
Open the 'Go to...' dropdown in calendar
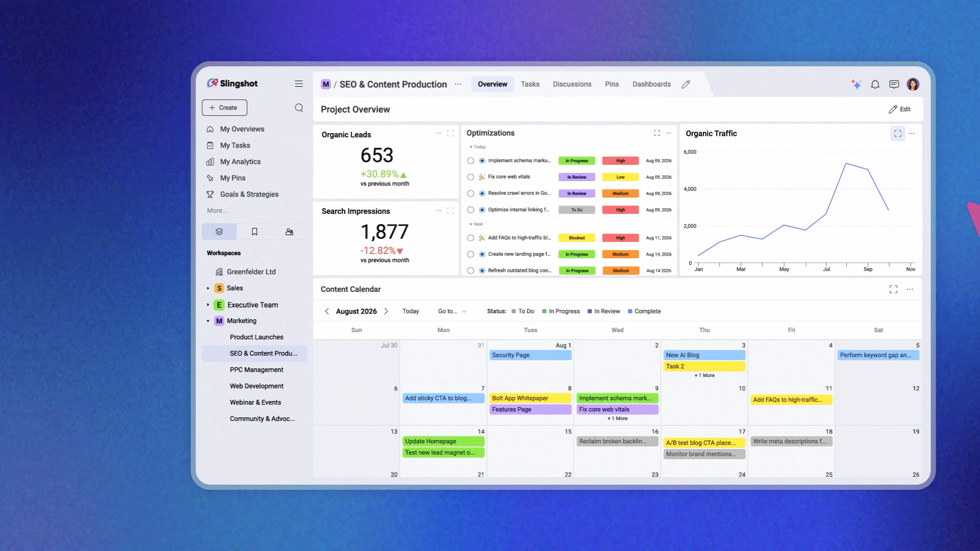452,311
